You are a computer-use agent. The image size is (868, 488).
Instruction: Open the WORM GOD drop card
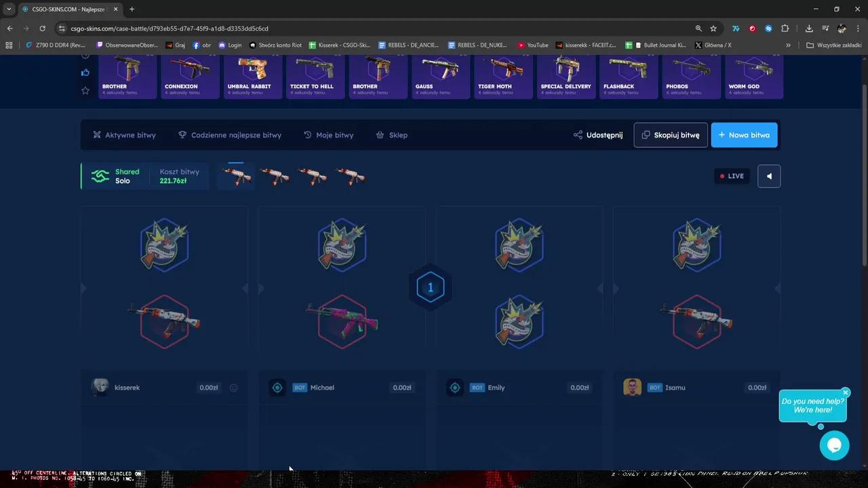point(754,77)
